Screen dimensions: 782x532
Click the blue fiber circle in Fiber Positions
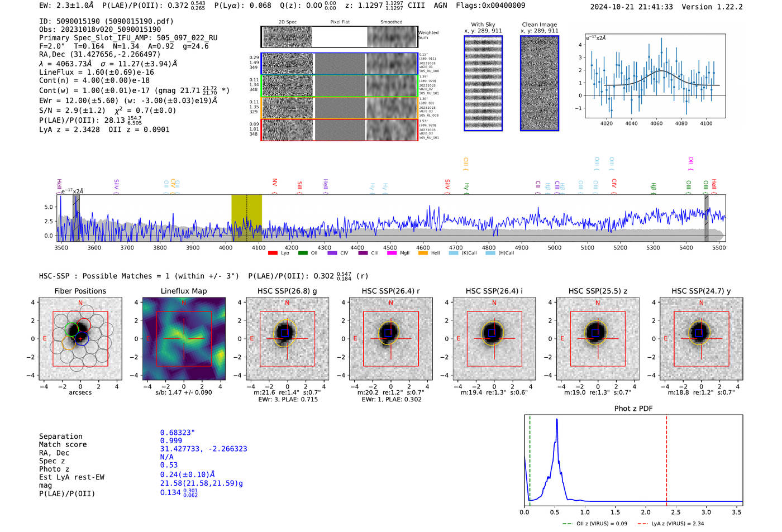click(x=82, y=339)
